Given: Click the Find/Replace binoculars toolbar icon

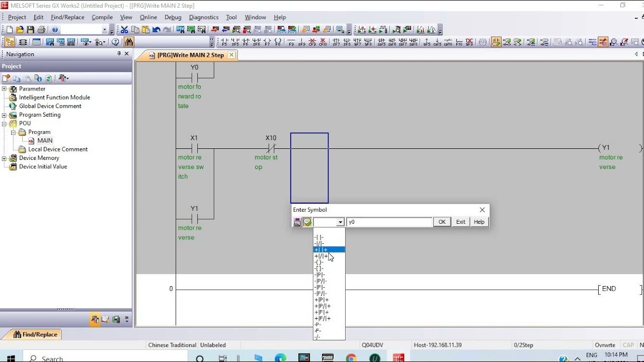Looking at the screenshot, I should [129, 42].
